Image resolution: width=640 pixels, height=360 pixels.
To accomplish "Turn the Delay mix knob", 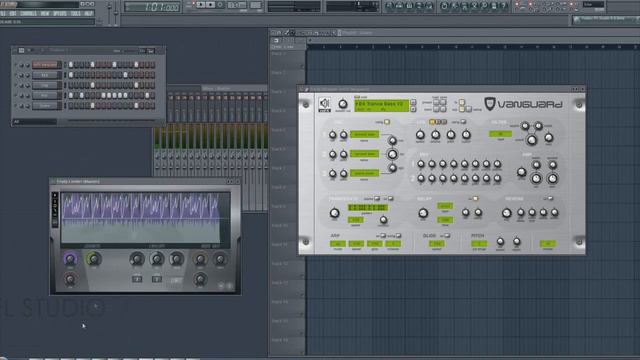I will pos(423,213).
